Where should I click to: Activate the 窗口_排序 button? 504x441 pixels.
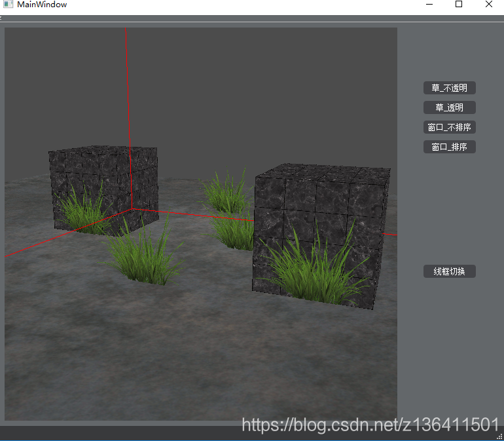tap(450, 147)
